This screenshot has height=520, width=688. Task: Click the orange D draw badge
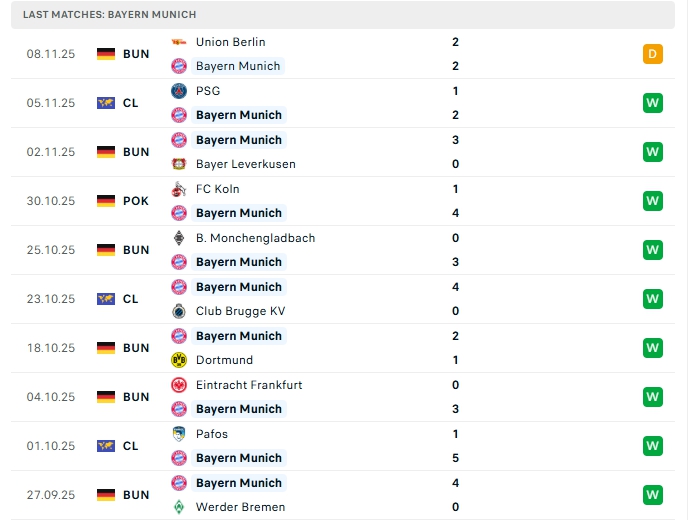(653, 54)
